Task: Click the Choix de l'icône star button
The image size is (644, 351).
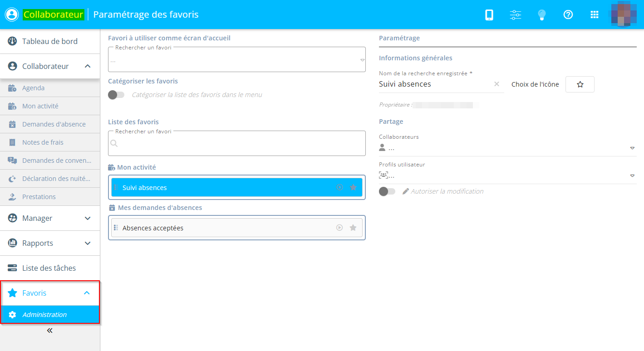Action: [580, 84]
